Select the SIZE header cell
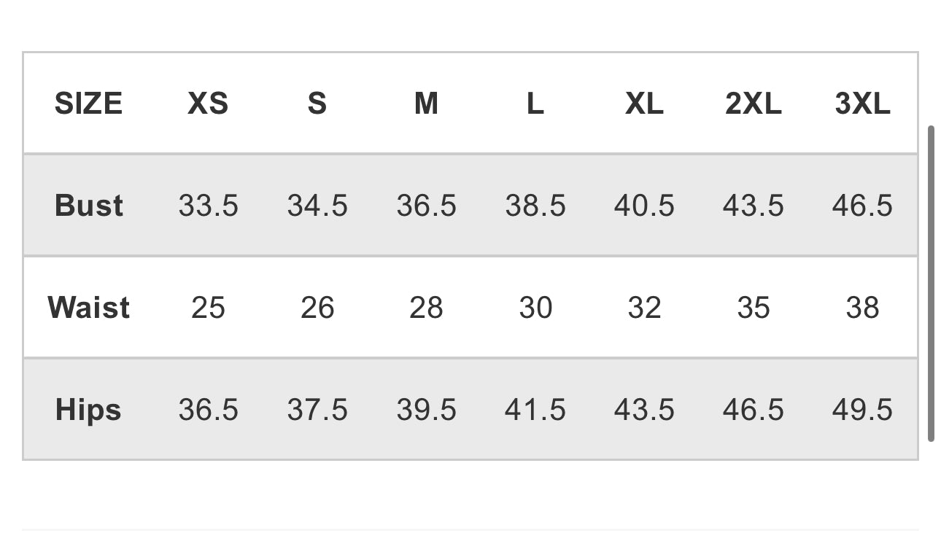The width and height of the screenshot is (941, 560). tap(88, 104)
